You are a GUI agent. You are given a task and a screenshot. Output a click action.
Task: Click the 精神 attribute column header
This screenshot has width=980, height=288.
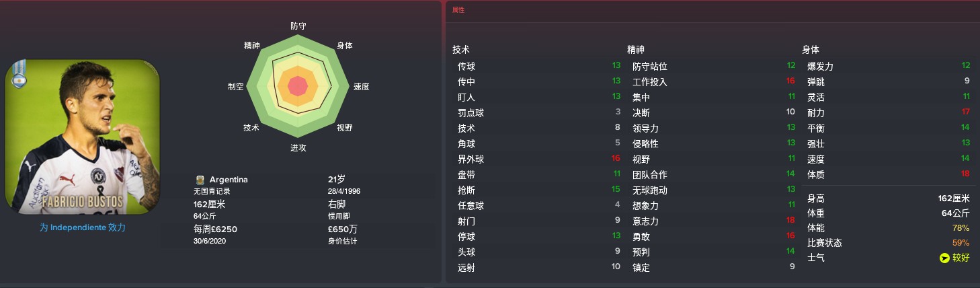(636, 50)
